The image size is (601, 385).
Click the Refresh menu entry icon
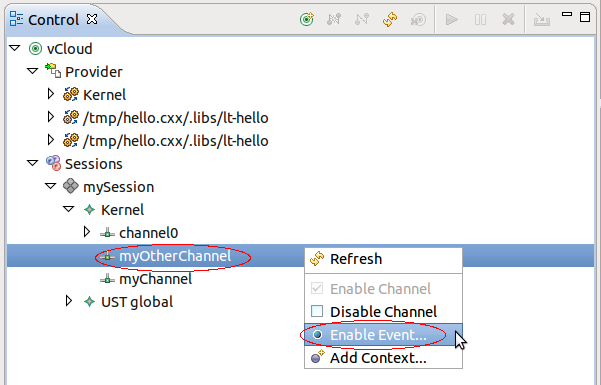point(317,259)
